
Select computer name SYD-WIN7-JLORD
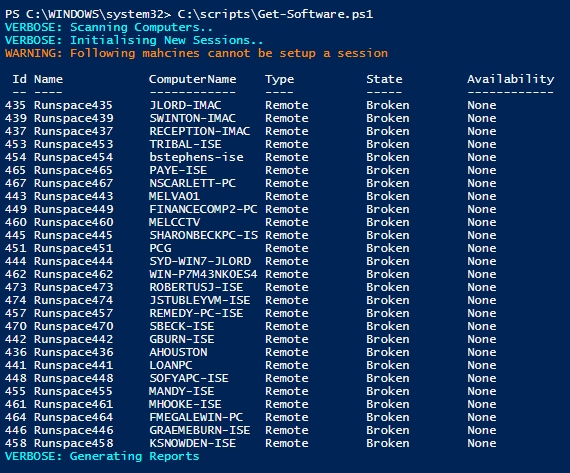pyautogui.click(x=200, y=261)
